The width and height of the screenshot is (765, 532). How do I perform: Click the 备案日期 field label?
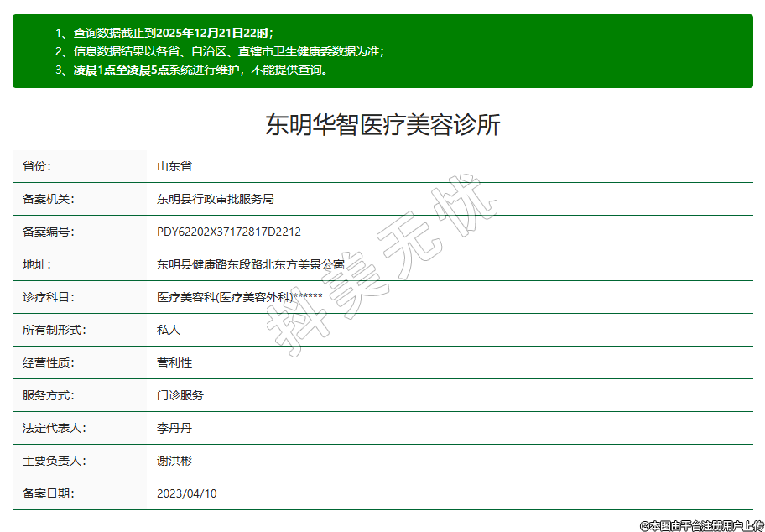tap(49, 493)
